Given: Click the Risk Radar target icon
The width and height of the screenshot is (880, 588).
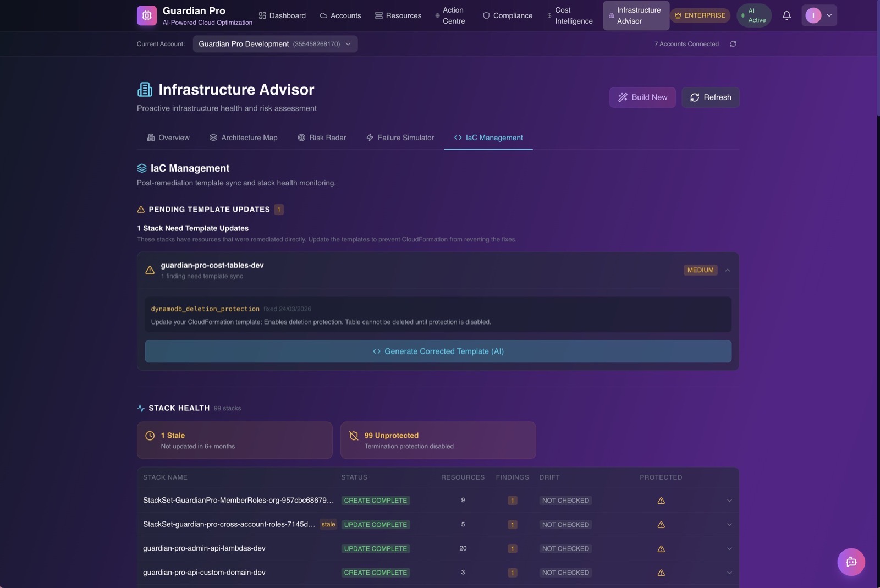Looking at the screenshot, I should 301,138.
